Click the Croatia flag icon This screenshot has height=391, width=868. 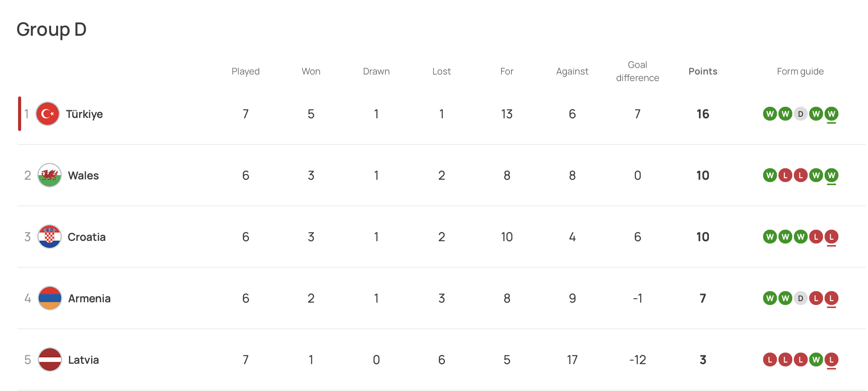pyautogui.click(x=50, y=237)
